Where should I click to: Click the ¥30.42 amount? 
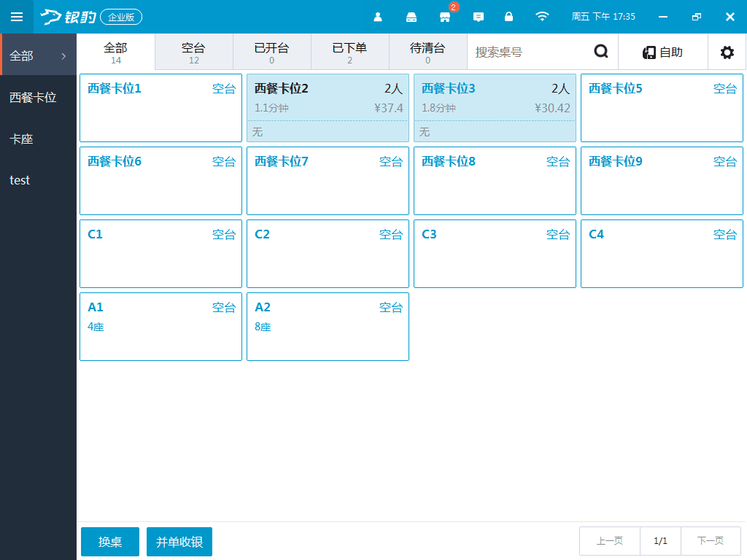coord(553,108)
